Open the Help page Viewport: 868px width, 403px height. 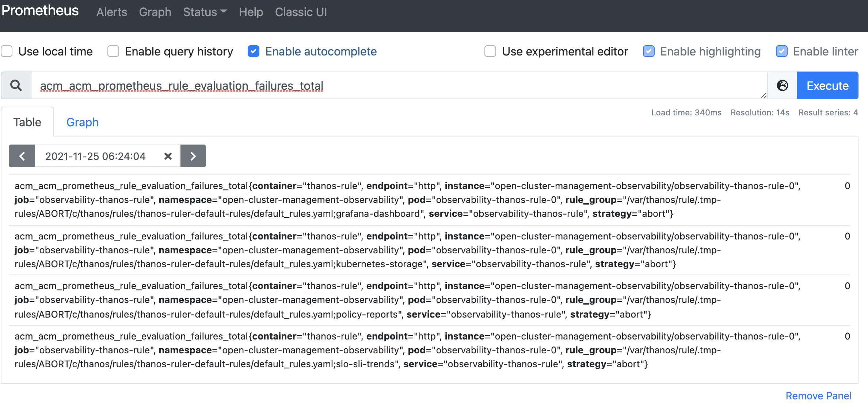251,12
